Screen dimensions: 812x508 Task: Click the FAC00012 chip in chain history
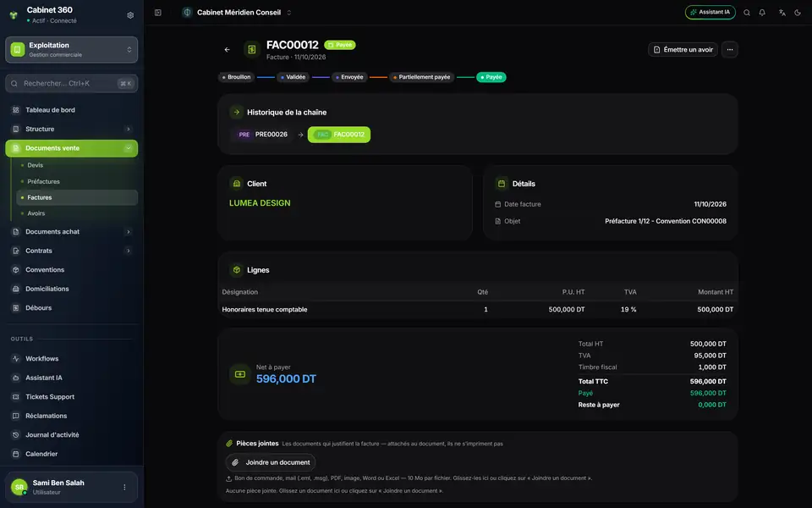(339, 135)
